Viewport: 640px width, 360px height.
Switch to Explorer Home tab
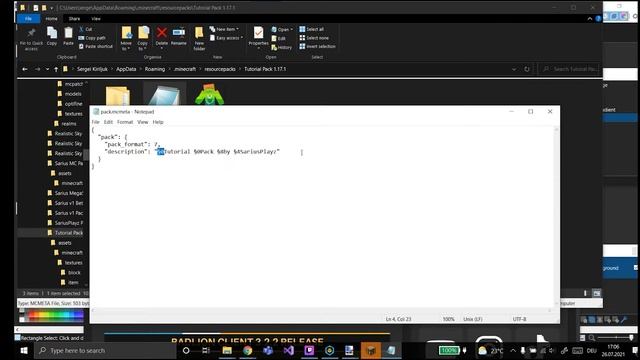51,19
